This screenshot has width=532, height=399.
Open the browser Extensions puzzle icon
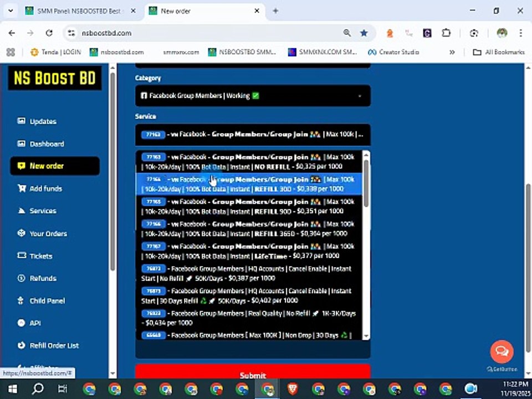click(x=446, y=33)
